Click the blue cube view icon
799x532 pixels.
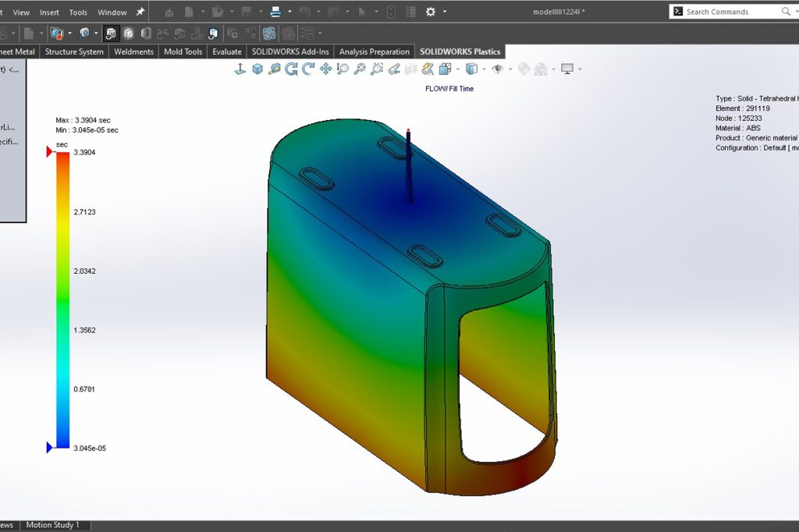(257, 69)
